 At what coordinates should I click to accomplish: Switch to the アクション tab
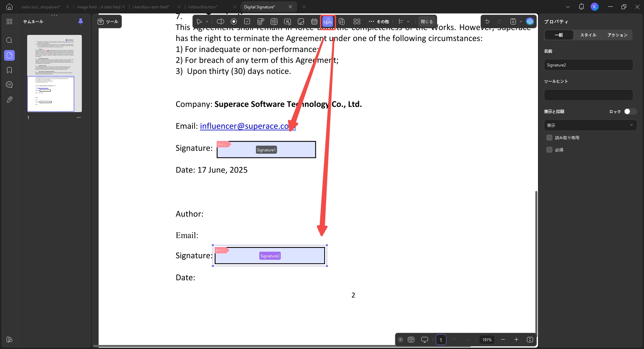(x=617, y=35)
